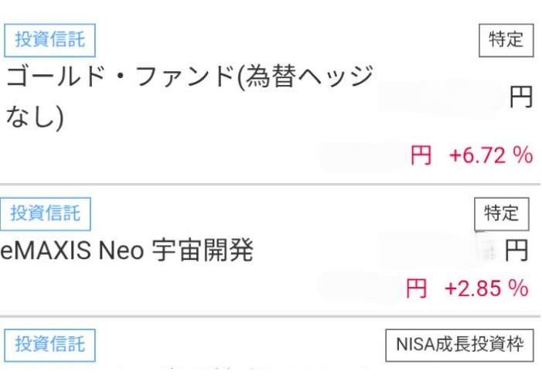Open ゴールド・ファンド(為替ヘッジなし) fund name
The width and height of the screenshot is (542, 392).
(190, 79)
